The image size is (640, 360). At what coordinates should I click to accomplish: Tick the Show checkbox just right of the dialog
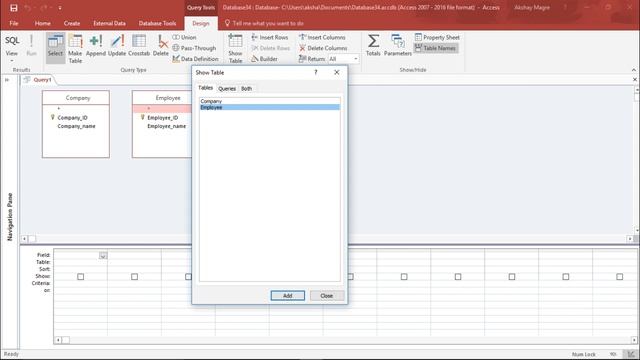351,277
